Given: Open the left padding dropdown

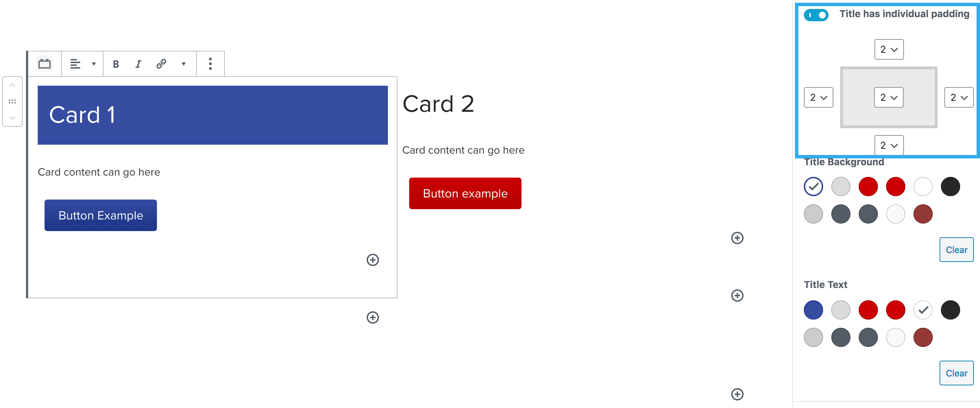Looking at the screenshot, I should 818,97.
